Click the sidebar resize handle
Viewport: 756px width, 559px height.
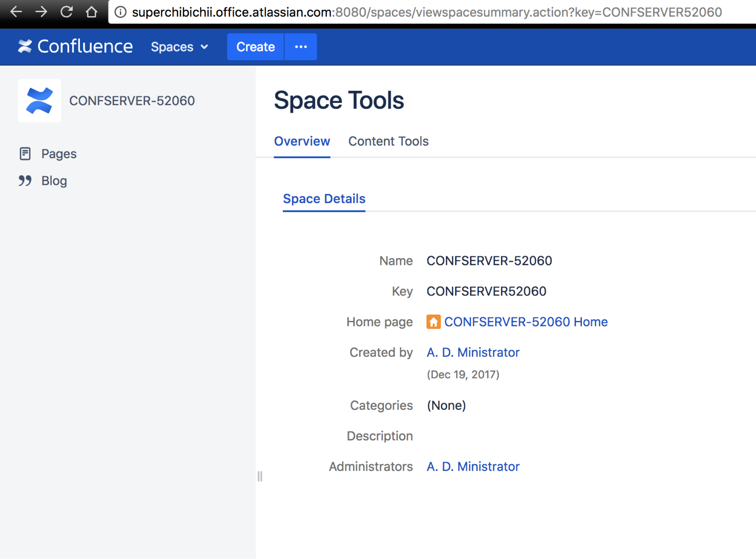260,476
